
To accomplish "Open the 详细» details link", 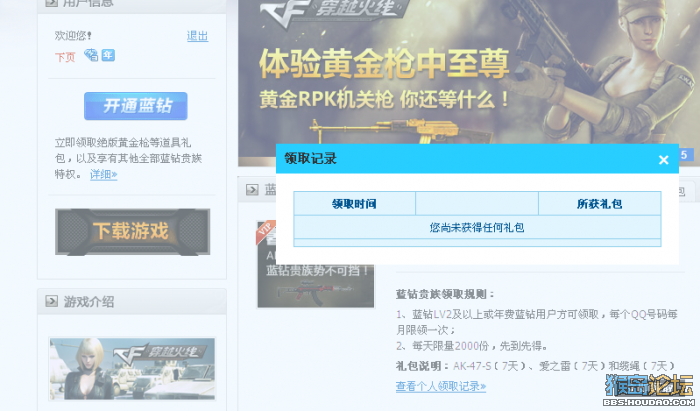I will [x=104, y=174].
